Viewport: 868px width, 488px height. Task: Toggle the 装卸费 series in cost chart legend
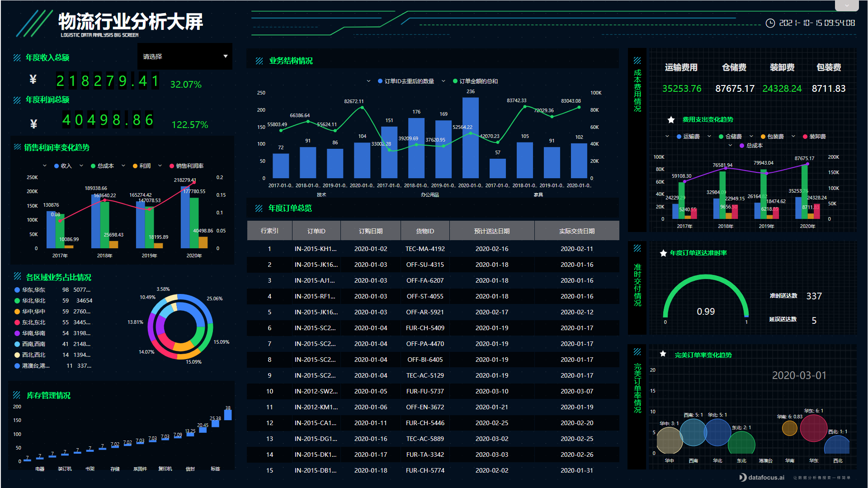(x=814, y=137)
